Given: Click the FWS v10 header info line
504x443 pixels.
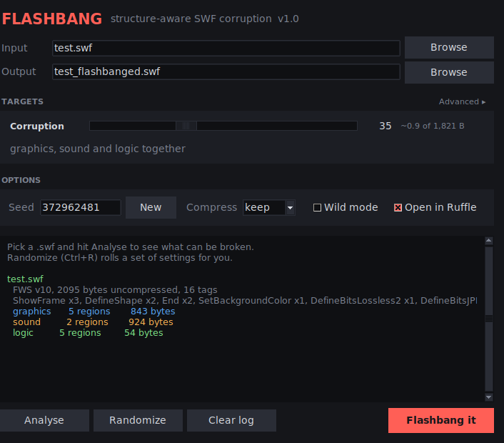Looking at the screenshot, I should (115, 290).
